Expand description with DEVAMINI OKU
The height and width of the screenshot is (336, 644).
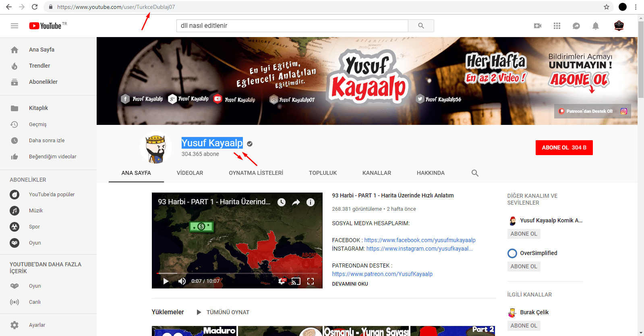[x=350, y=284]
